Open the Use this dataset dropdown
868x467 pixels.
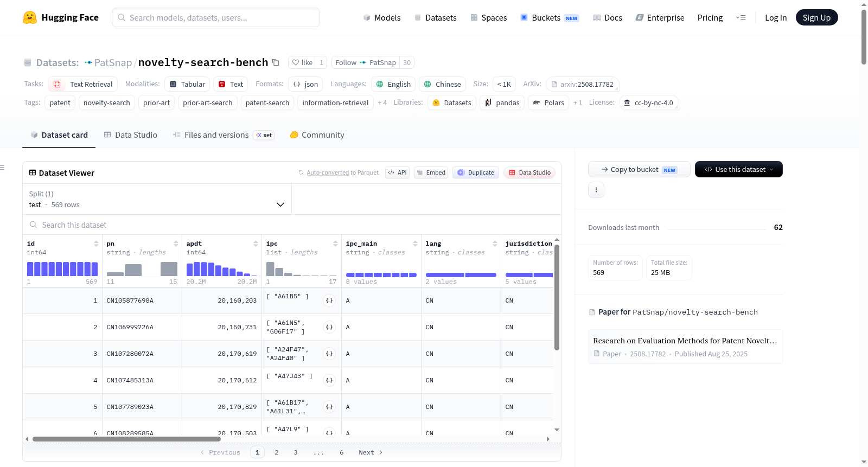point(738,169)
